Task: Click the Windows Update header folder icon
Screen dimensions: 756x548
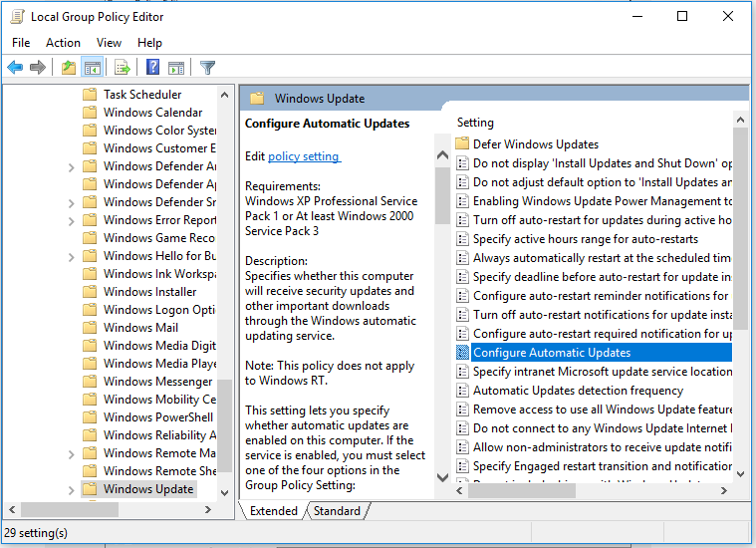Action: (x=257, y=99)
